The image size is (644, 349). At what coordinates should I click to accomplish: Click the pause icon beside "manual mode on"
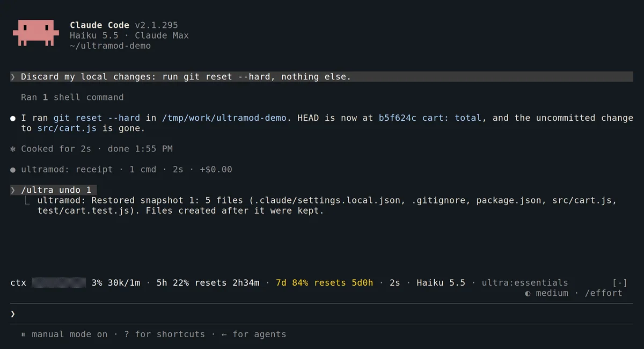click(24, 335)
